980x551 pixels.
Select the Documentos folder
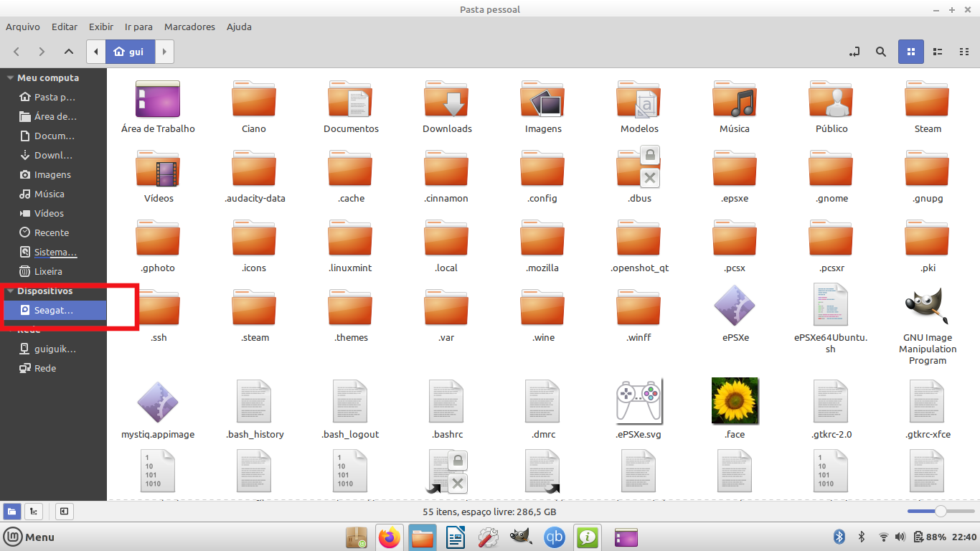coord(350,99)
